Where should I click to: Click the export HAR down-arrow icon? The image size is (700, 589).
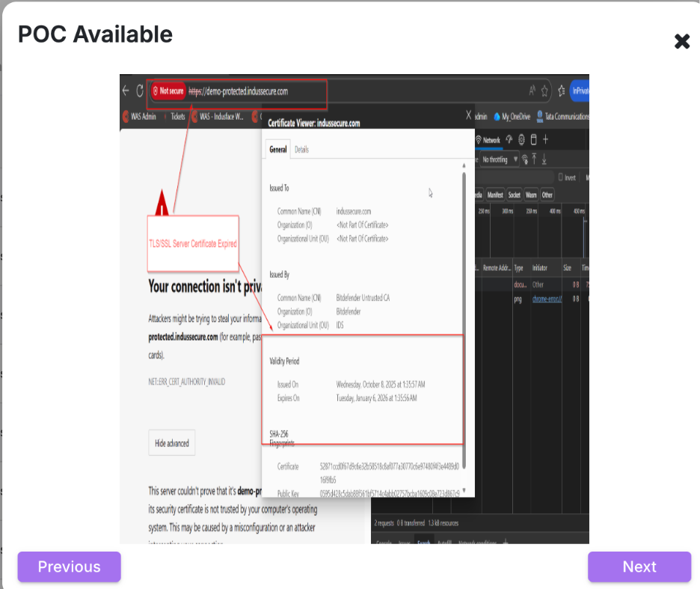point(544,159)
